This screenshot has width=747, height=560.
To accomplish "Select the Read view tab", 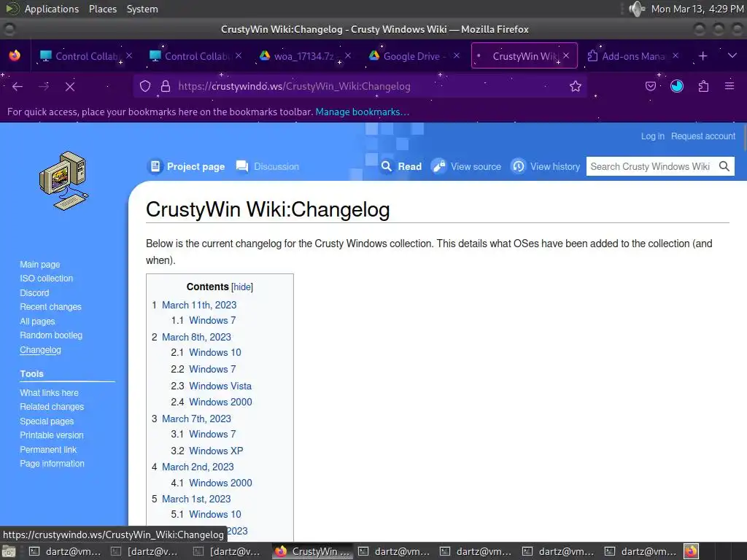I will click(401, 166).
